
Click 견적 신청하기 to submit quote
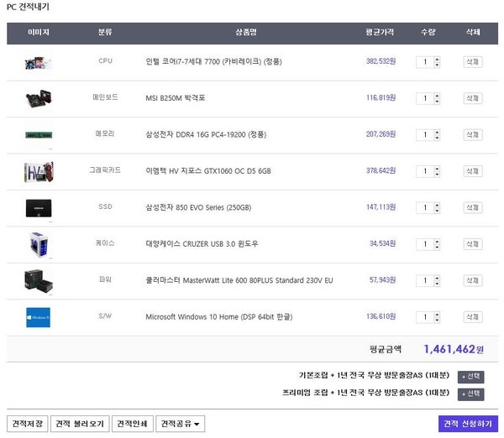468,424
